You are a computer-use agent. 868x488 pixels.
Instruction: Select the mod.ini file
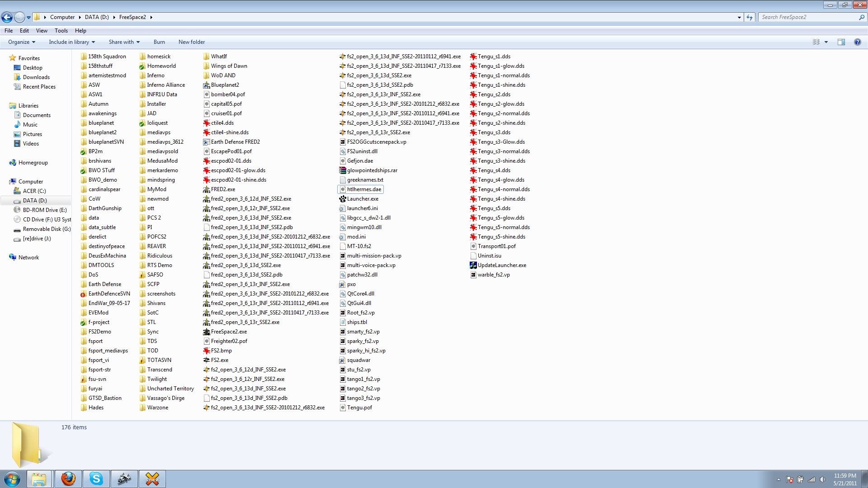[x=353, y=237]
